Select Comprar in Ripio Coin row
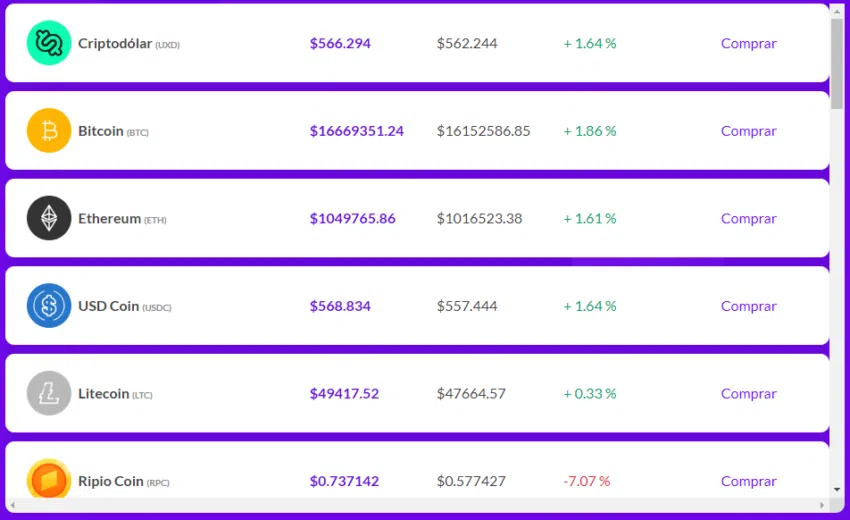 pos(749,482)
